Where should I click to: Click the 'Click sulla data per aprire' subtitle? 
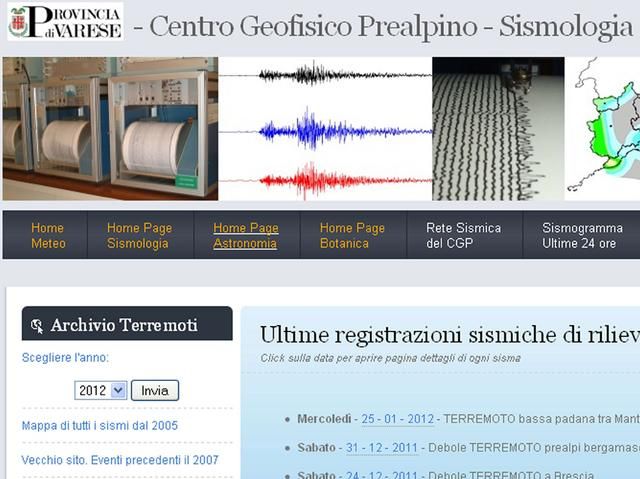click(x=391, y=358)
